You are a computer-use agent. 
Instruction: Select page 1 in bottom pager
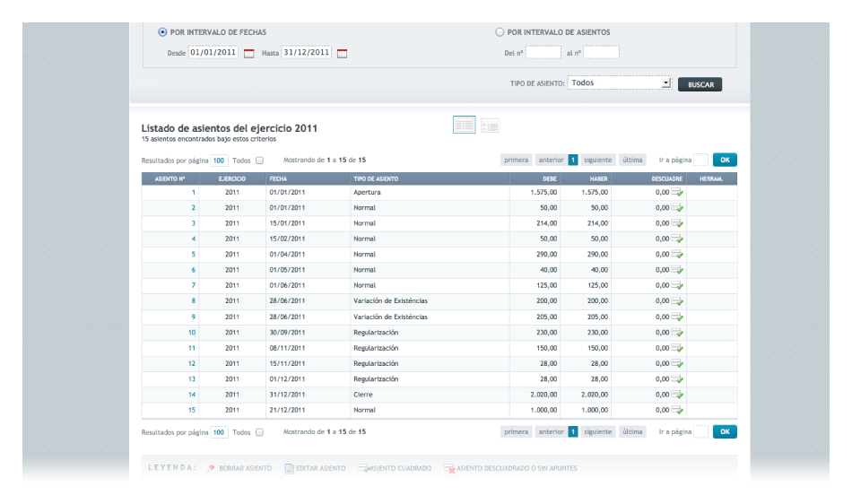pos(573,431)
